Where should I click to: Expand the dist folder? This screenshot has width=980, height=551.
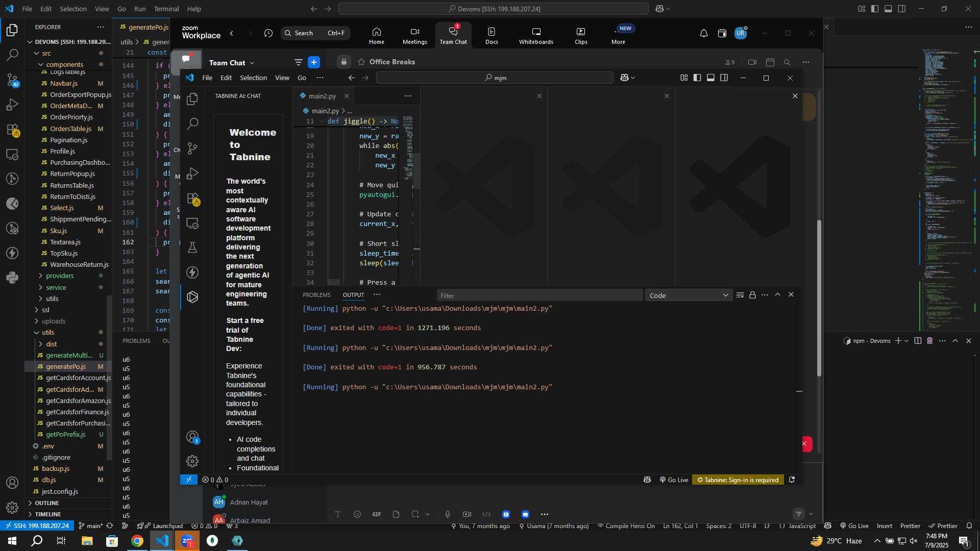(51, 344)
